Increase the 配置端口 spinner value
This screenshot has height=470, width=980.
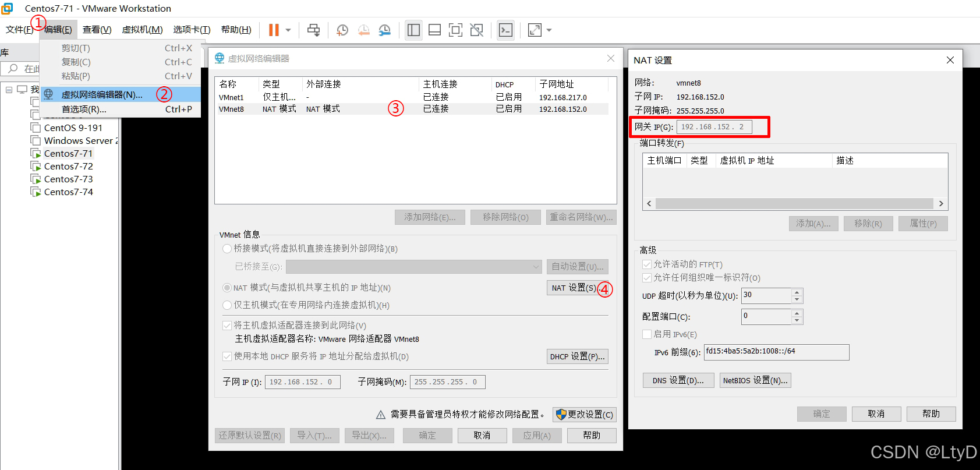[797, 313]
